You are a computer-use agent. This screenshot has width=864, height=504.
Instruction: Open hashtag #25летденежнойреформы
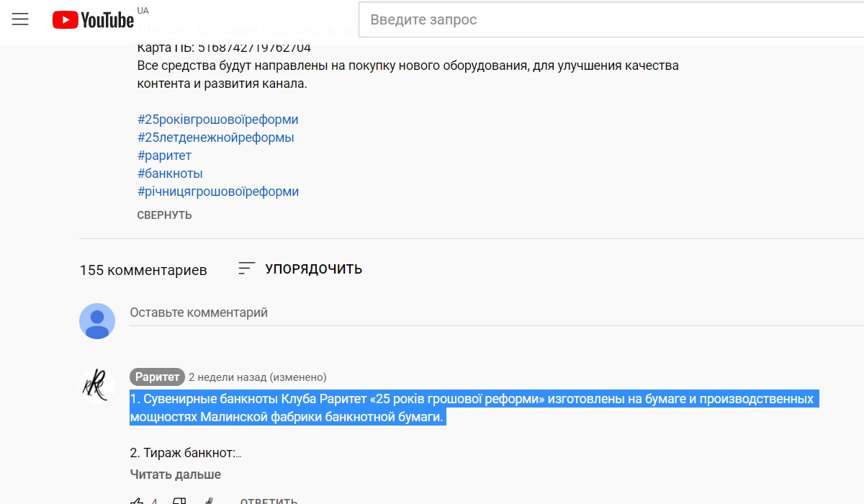click(x=215, y=138)
